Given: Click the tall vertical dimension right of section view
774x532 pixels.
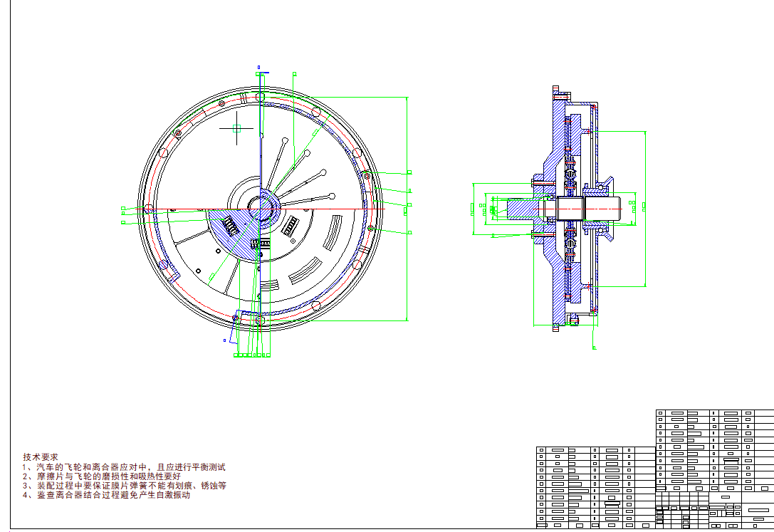Looking at the screenshot, I should 645,208.
